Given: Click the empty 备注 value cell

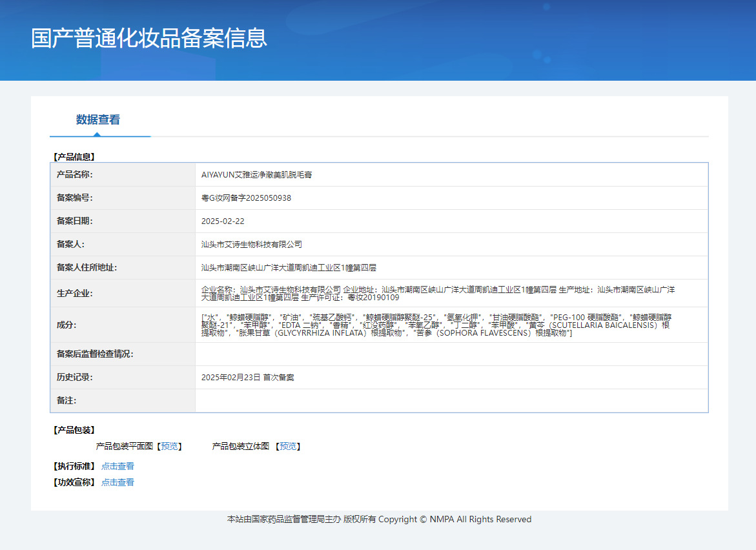Looking at the screenshot, I should pos(451,401).
